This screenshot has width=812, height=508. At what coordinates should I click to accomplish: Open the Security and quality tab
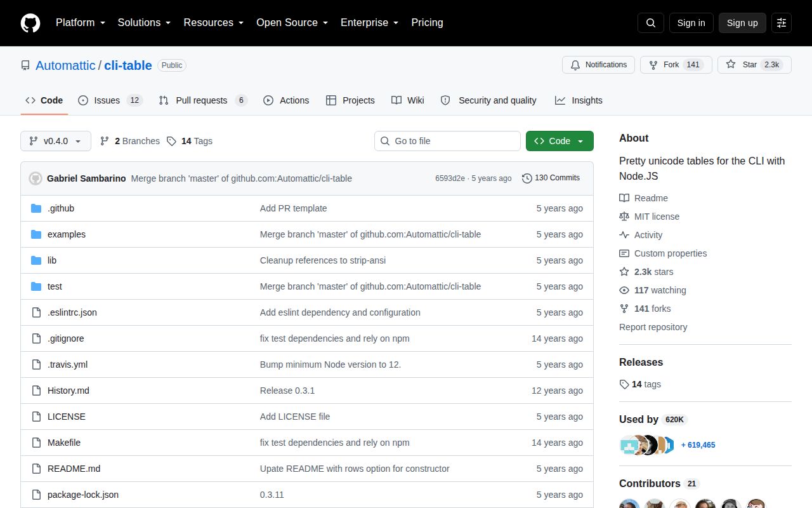pyautogui.click(x=488, y=100)
